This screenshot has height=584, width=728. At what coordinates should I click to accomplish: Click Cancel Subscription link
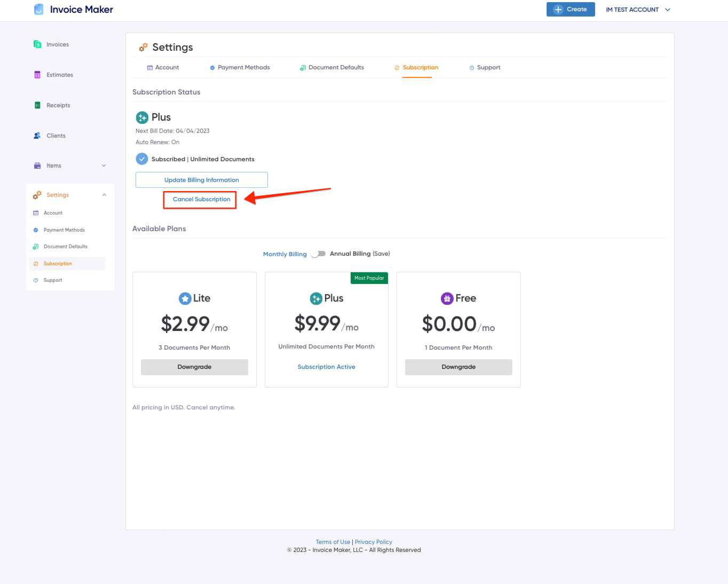coord(202,200)
